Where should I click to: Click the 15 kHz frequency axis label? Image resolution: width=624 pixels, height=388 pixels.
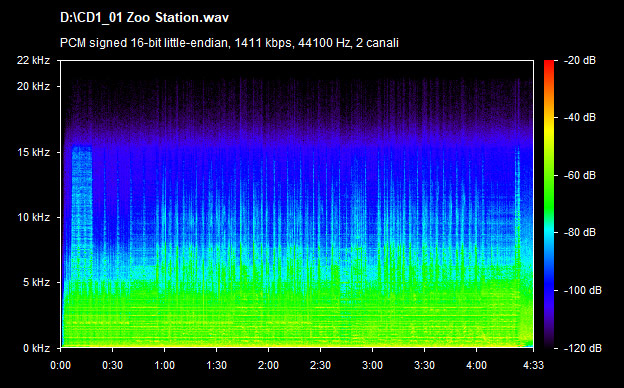[33, 152]
